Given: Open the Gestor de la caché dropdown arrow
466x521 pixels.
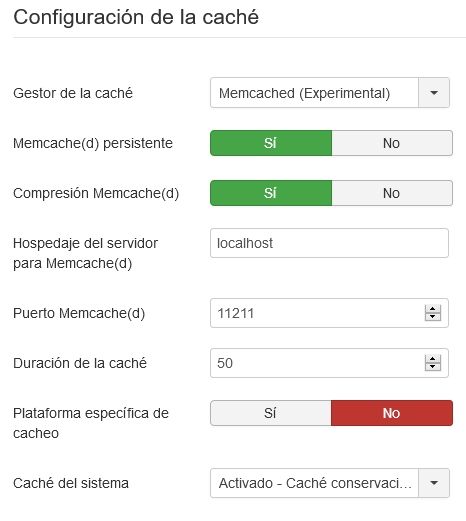Looking at the screenshot, I should 434,93.
